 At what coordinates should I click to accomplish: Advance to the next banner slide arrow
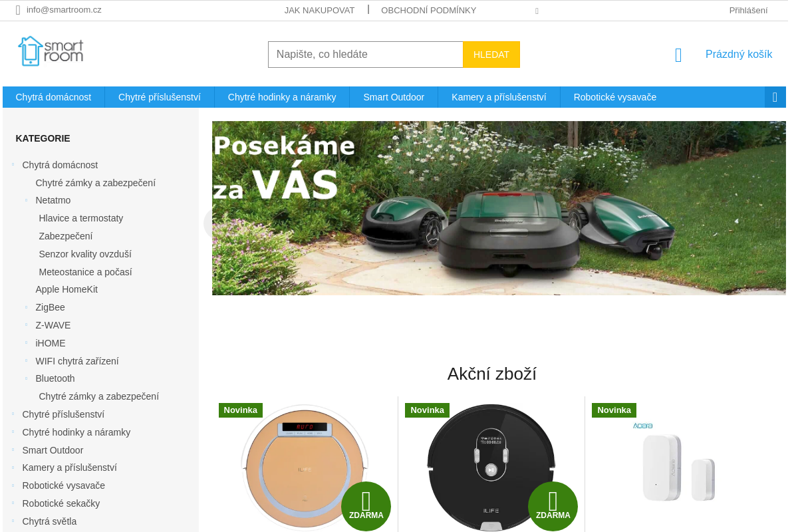pyautogui.click(x=777, y=223)
